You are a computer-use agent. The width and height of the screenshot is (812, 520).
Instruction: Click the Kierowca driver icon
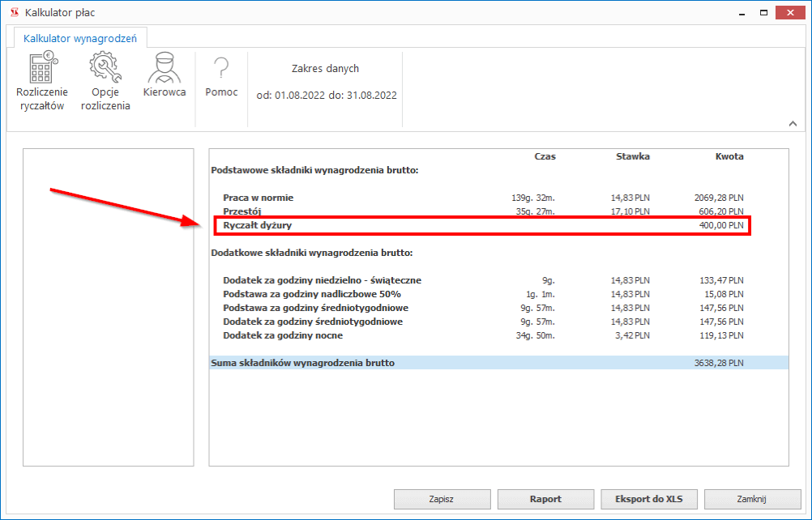165,68
